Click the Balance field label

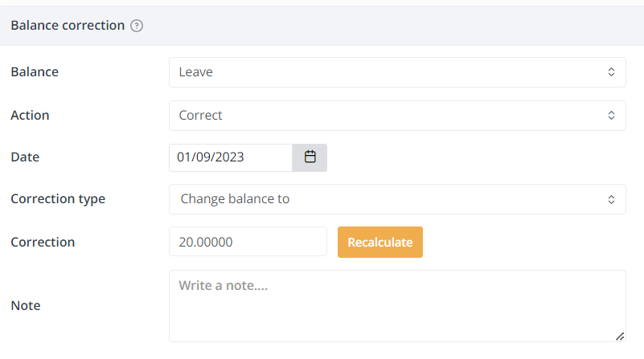(35, 71)
